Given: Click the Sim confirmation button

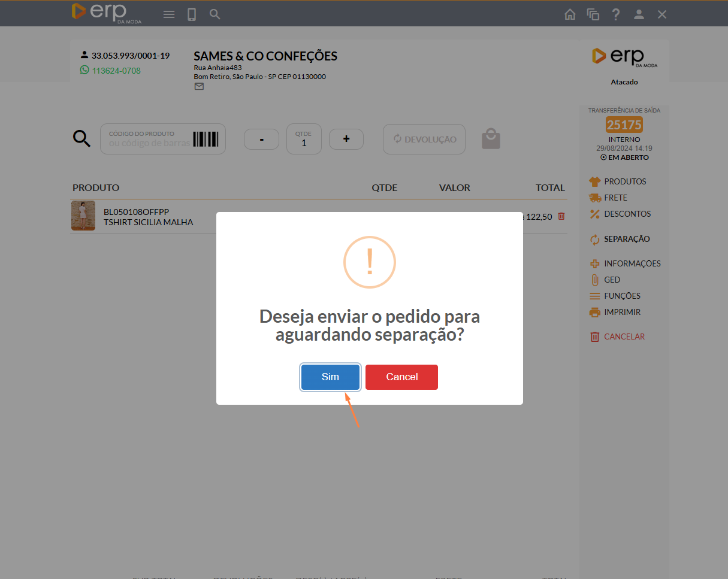Looking at the screenshot, I should 330,377.
